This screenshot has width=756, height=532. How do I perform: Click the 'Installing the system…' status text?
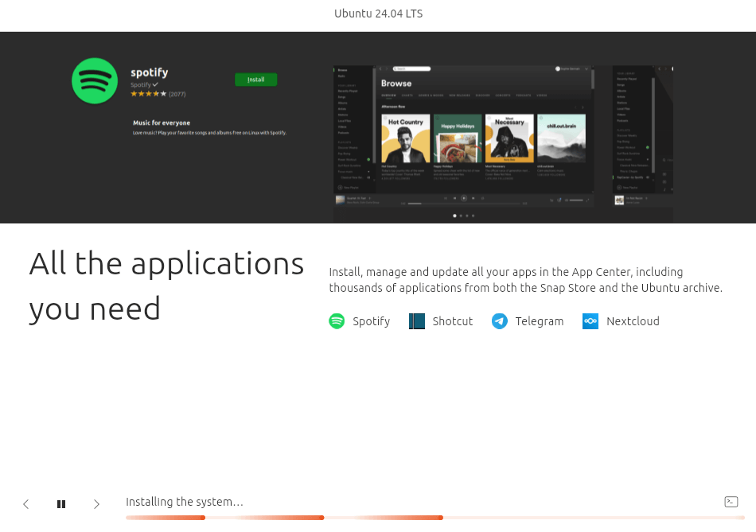[x=185, y=502]
